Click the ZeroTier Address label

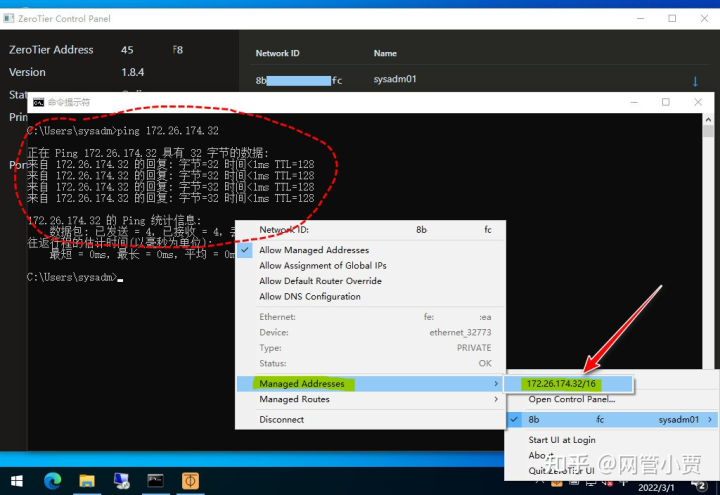click(51, 50)
